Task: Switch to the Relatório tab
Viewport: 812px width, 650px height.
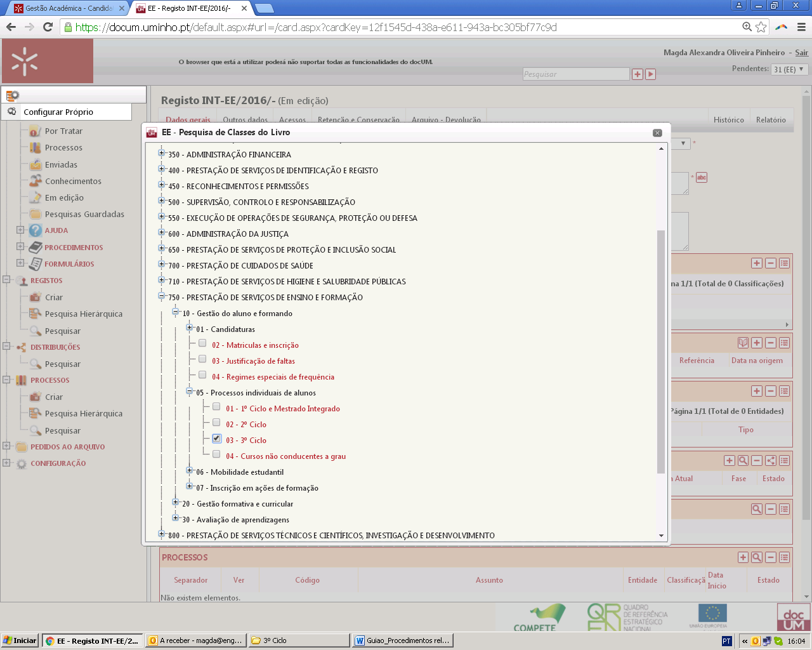Action: click(771, 120)
